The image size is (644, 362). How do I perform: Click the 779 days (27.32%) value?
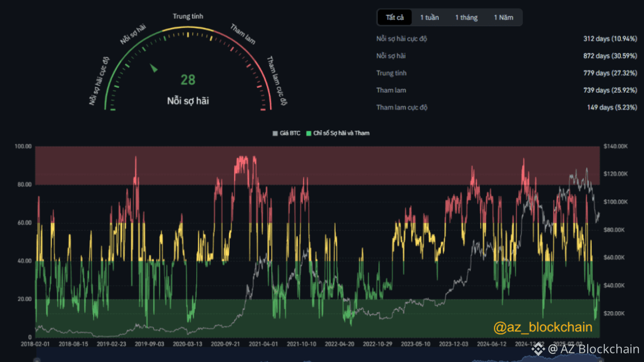click(x=610, y=73)
